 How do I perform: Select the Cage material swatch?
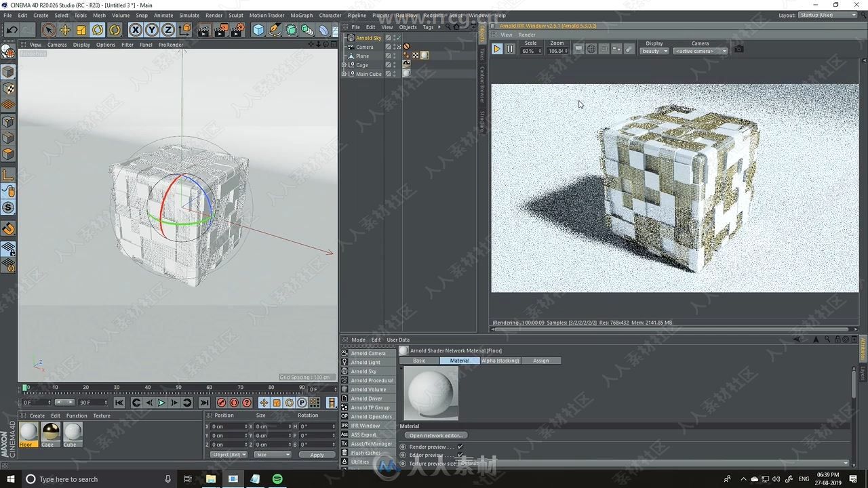point(51,434)
